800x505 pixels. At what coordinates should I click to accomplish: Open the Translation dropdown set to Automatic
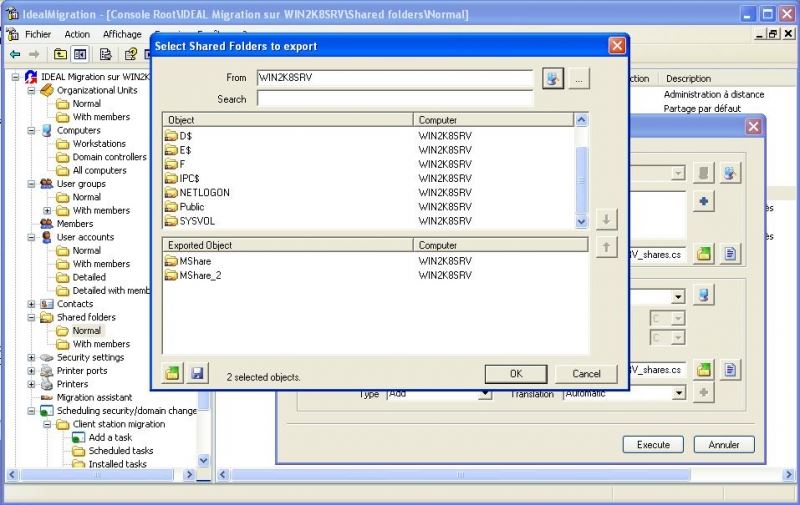(678, 394)
